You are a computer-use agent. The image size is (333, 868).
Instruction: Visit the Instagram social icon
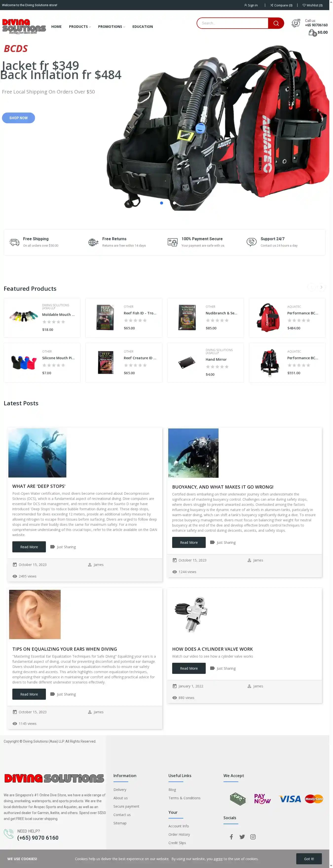pos(253,837)
